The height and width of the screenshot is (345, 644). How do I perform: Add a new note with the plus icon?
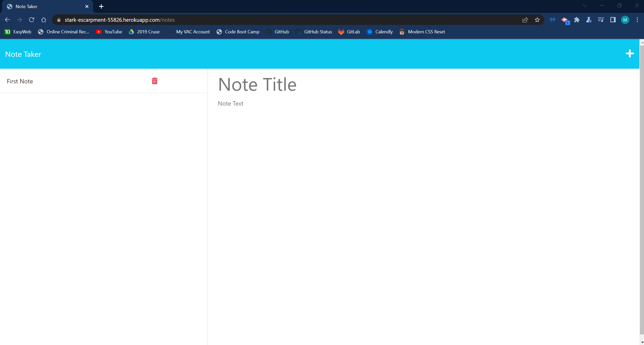(630, 54)
